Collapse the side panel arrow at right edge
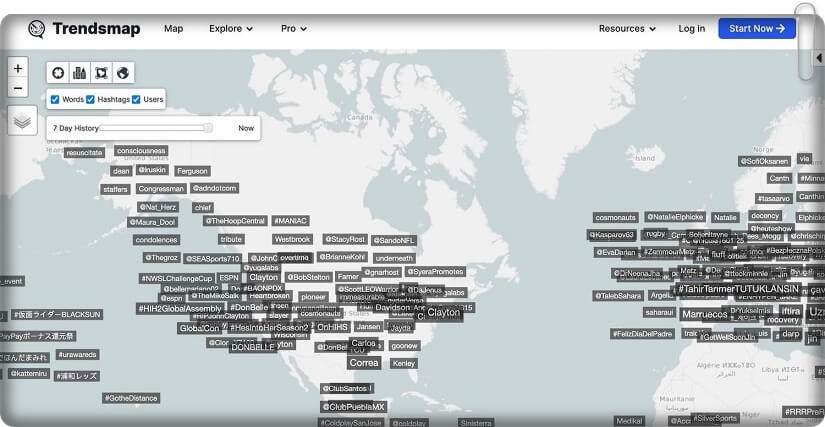This screenshot has height=427, width=825. pyautogui.click(x=819, y=57)
